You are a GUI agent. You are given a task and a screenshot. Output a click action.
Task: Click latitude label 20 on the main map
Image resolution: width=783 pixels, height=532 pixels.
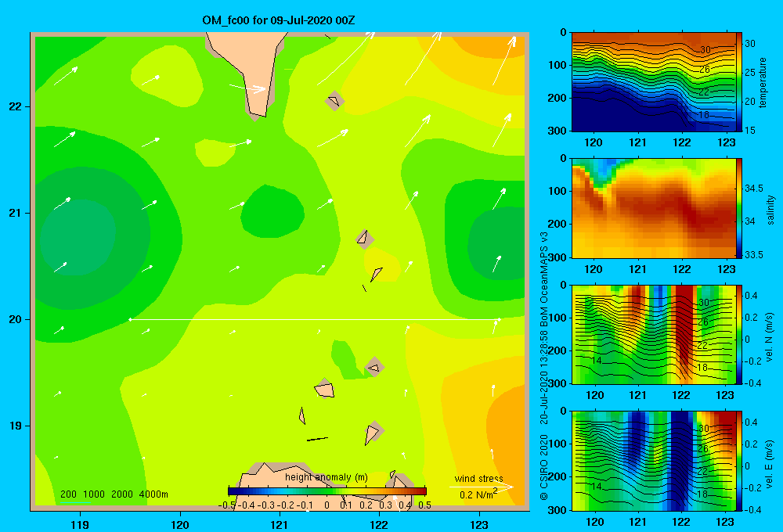pos(15,319)
